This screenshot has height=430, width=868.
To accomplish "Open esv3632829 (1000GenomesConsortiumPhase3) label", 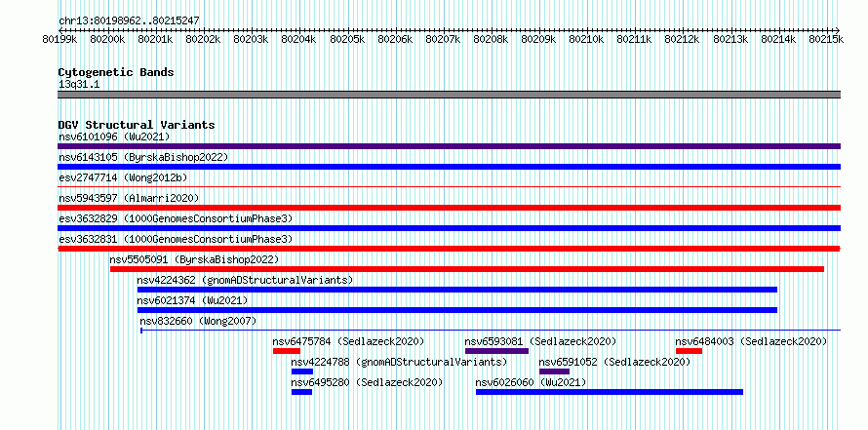I will click(176, 218).
